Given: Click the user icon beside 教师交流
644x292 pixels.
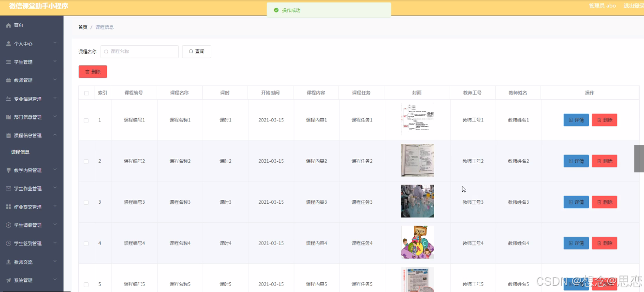Looking at the screenshot, I should point(8,262).
